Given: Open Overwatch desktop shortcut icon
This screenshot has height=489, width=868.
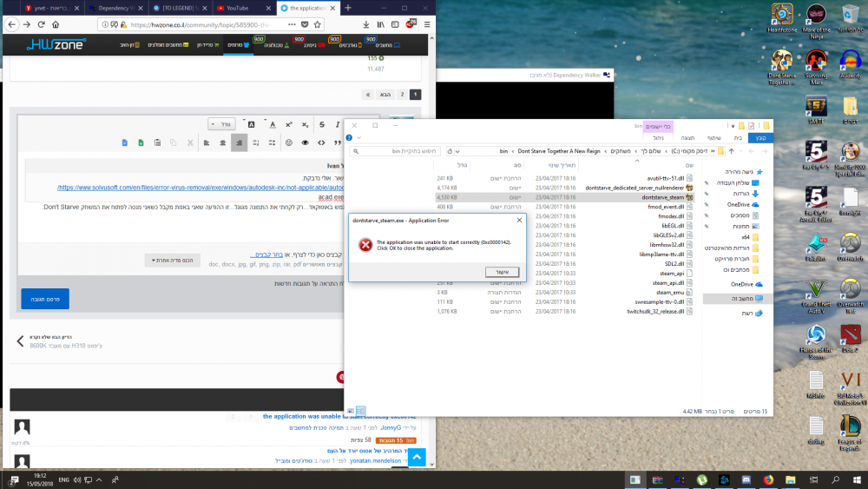Looking at the screenshot, I should pos(850,247).
